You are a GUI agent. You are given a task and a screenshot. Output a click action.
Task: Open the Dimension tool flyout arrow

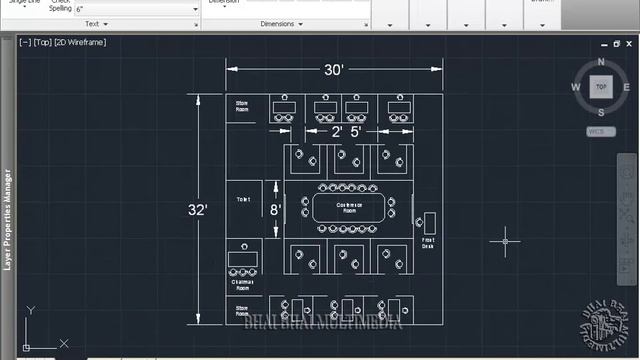[x=224, y=7]
